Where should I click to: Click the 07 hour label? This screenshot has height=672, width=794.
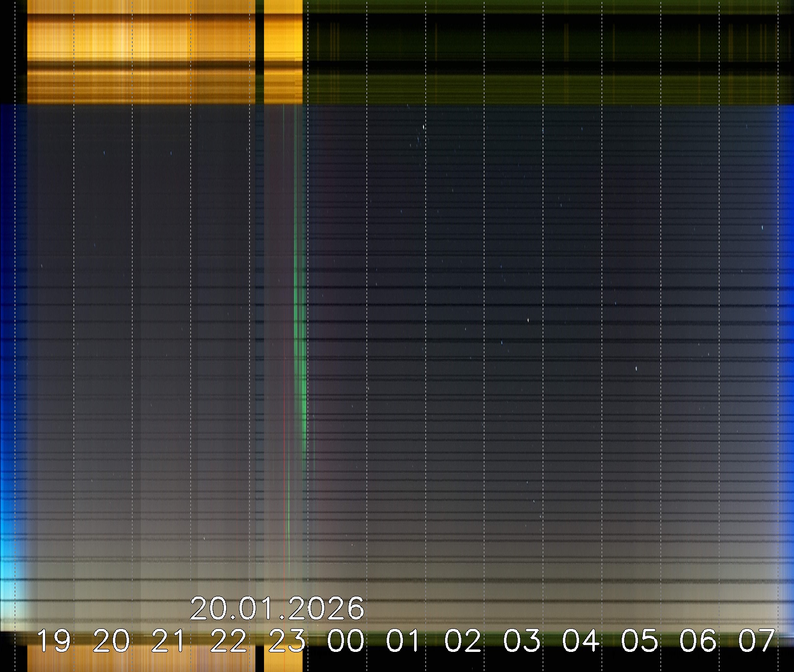[x=757, y=641]
